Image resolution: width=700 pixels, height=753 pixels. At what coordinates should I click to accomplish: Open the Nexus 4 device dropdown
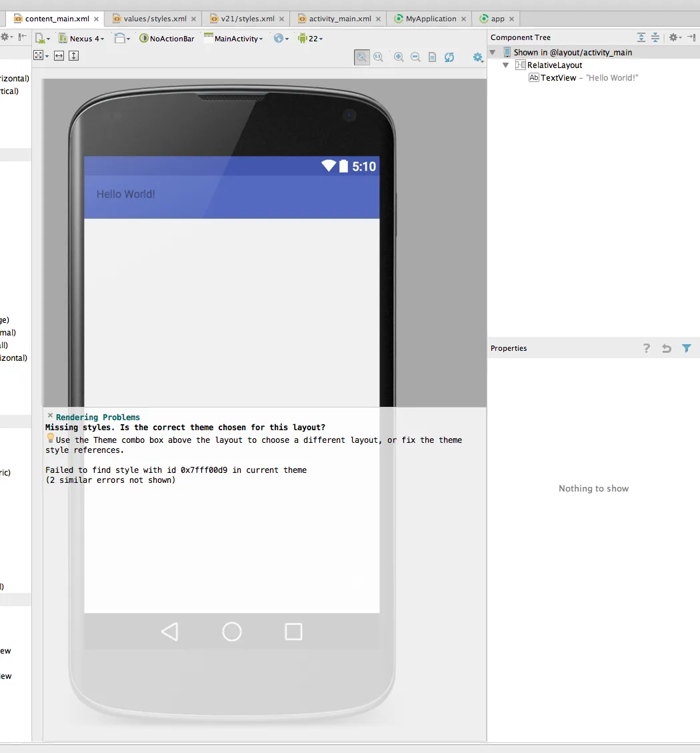point(81,39)
